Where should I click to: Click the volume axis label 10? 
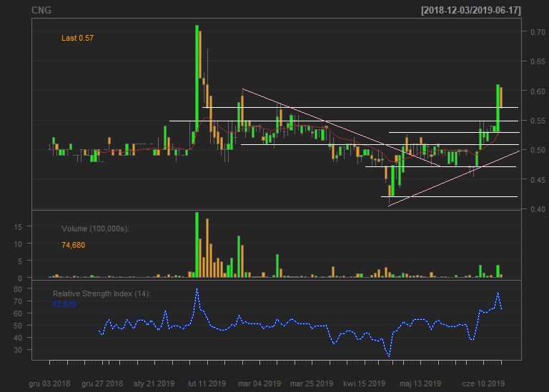pos(18,244)
